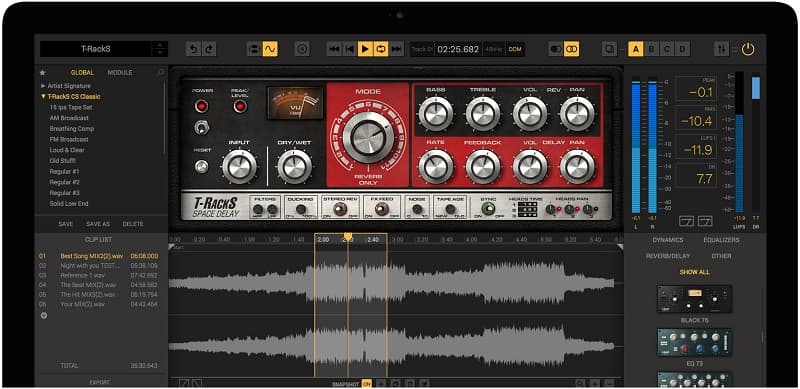800x389 pixels.
Task: Toggle the green SYNC switch
Action: coord(488,209)
